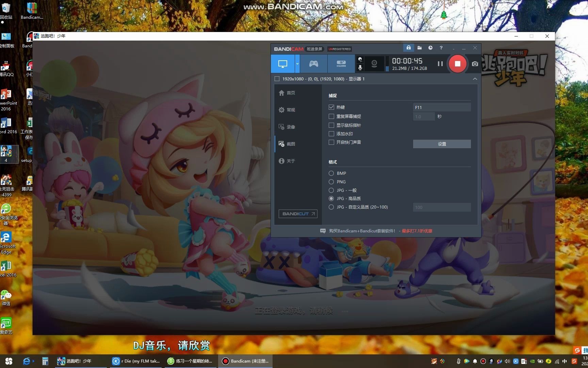Viewport: 588px width, 368px height.
Task: Open Bandicam taskbar button
Action: [245, 361]
